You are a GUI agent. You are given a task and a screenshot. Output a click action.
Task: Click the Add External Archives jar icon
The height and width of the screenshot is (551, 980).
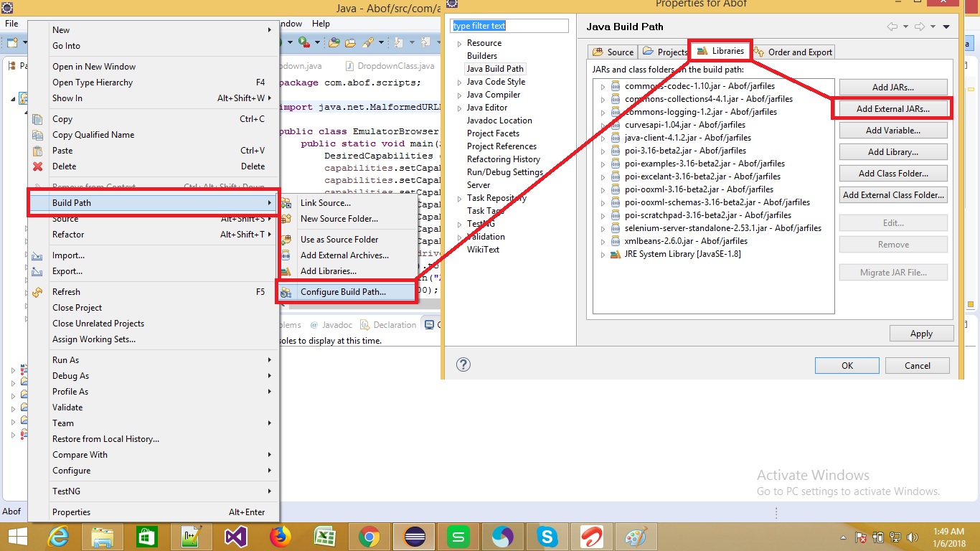[x=286, y=255]
